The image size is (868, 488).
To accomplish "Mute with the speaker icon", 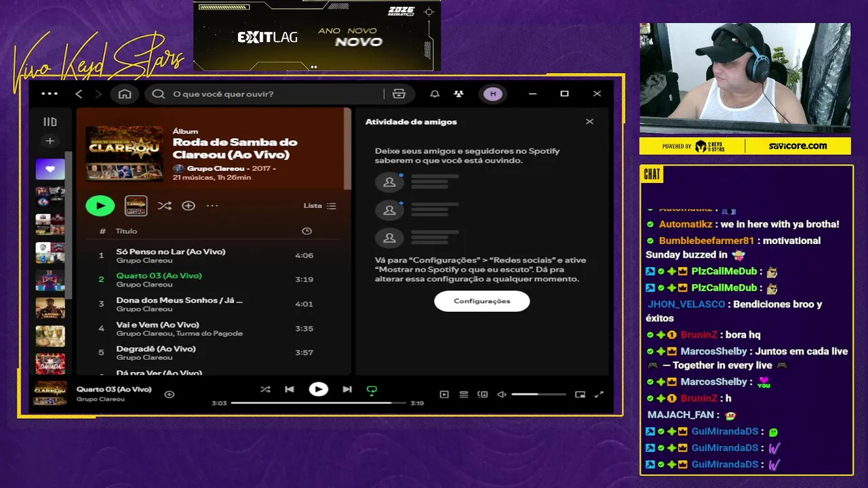I will point(502,394).
